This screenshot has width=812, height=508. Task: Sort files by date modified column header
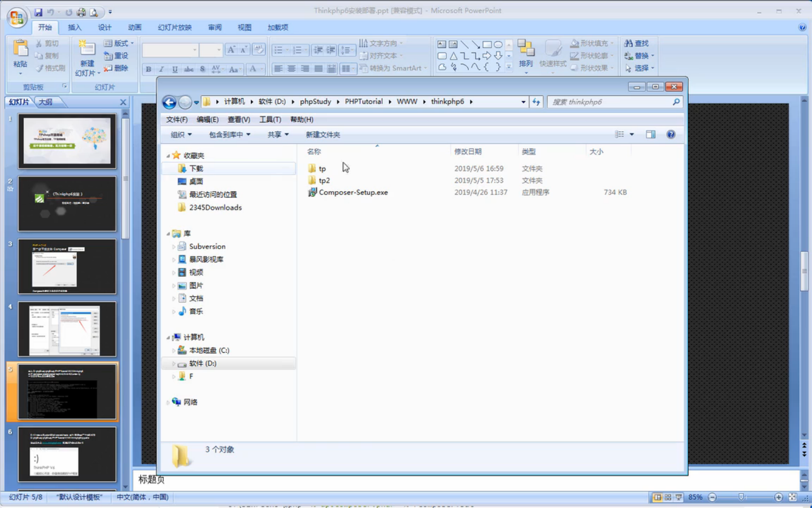484,151
